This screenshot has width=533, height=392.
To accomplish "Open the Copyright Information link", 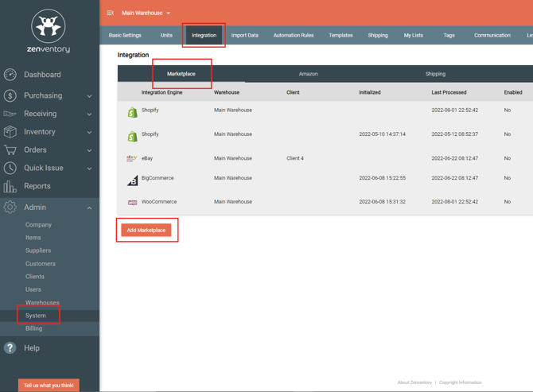I will 461,382.
